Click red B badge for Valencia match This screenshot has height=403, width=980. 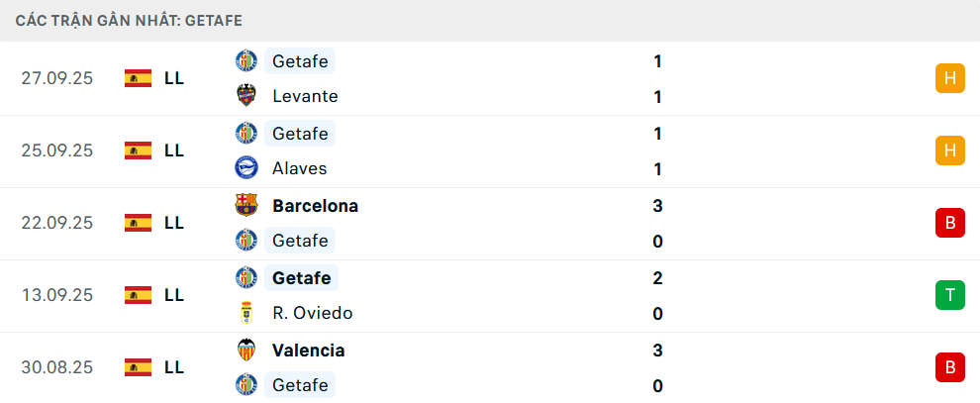[x=949, y=367]
